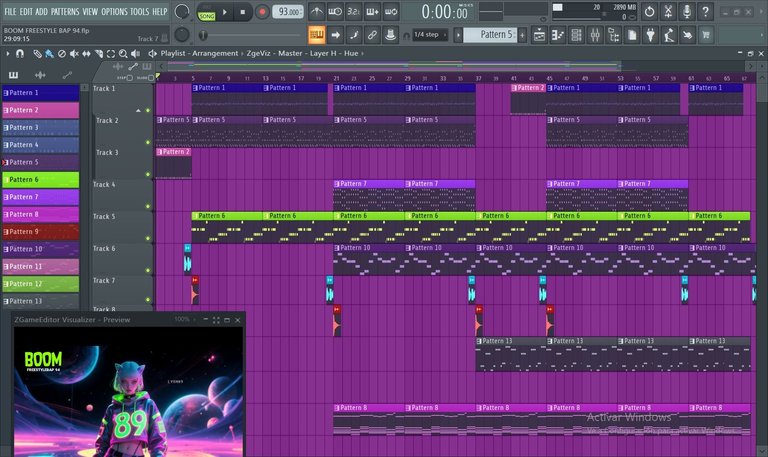768x457 pixels.
Task: Open the PATTERNS menu
Action: 65,11
